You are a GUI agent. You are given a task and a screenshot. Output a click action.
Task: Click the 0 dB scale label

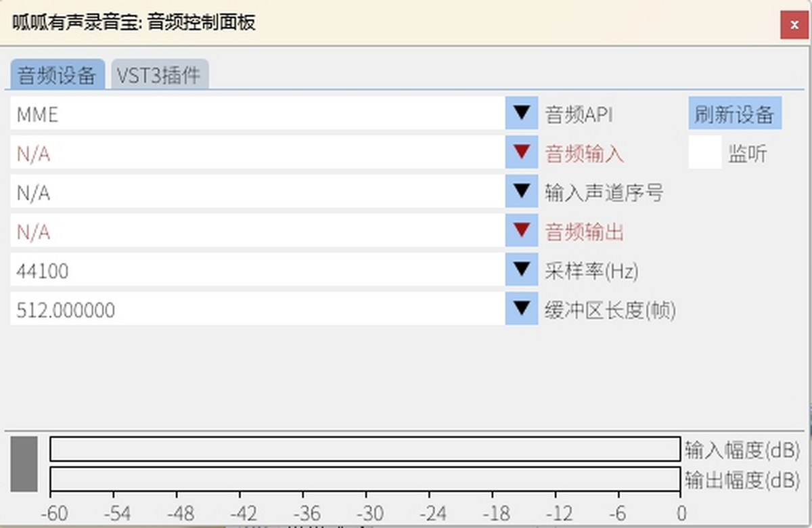[682, 513]
